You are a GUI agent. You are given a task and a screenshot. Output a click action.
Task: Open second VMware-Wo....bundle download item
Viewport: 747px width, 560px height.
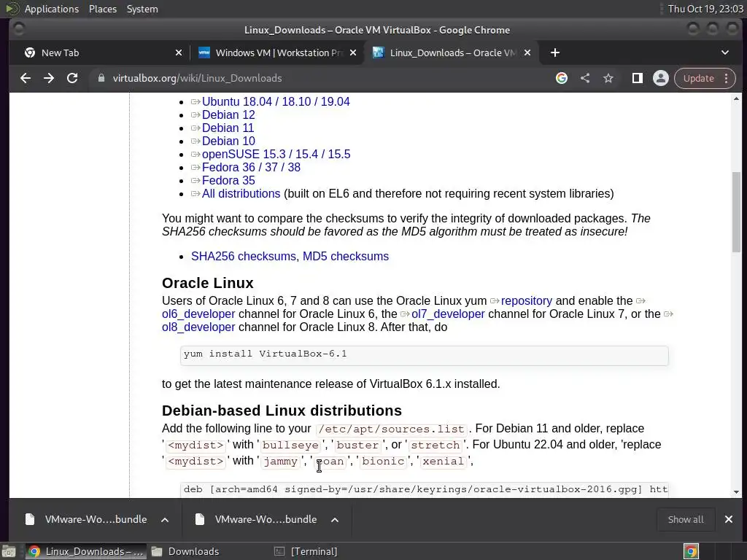pyautogui.click(x=256, y=519)
